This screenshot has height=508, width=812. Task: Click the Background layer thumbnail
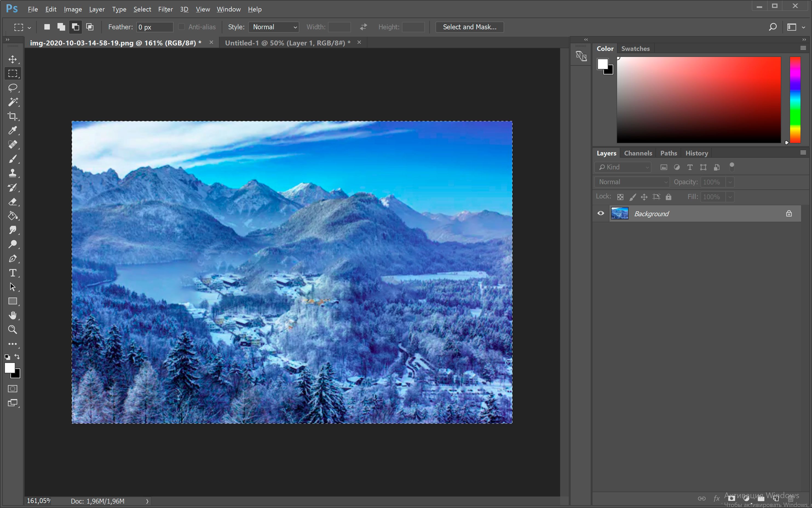pyautogui.click(x=619, y=213)
